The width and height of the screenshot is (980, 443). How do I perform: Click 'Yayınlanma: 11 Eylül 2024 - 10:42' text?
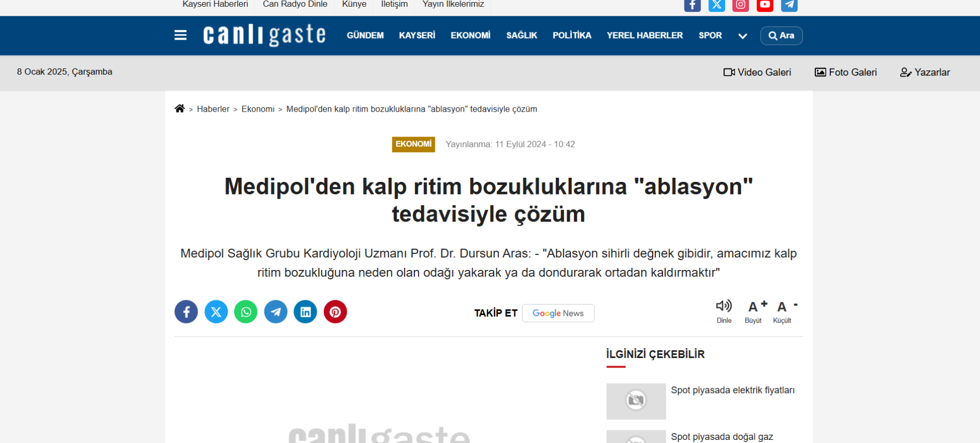(510, 144)
